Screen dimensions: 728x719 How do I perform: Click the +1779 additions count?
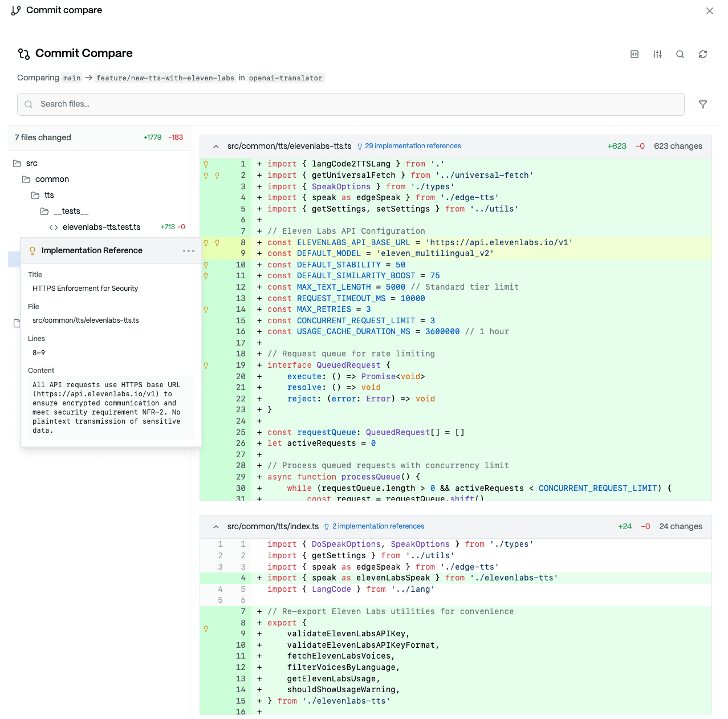pos(152,138)
